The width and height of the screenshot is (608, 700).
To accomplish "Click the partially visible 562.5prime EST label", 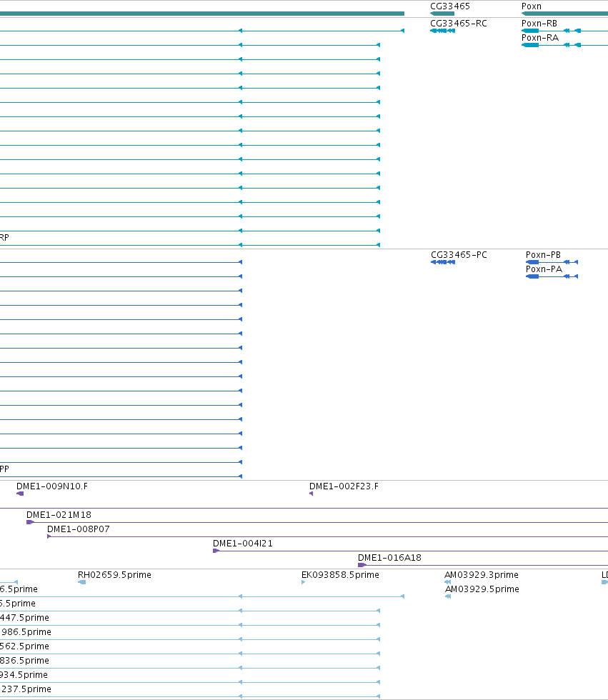I will click(x=24, y=646).
